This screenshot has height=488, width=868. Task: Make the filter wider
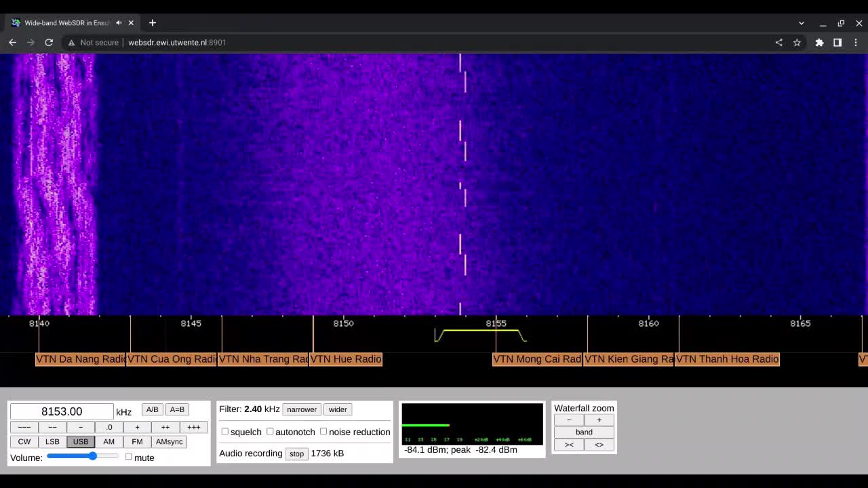tap(338, 409)
